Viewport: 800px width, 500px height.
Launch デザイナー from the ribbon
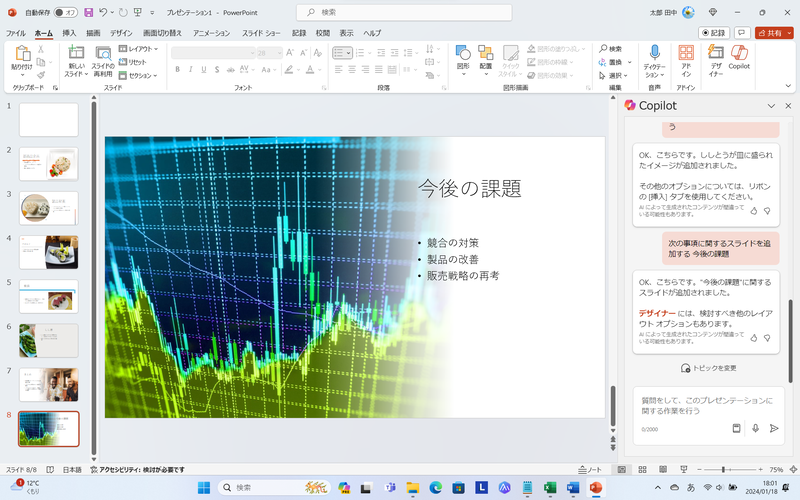pyautogui.click(x=715, y=53)
